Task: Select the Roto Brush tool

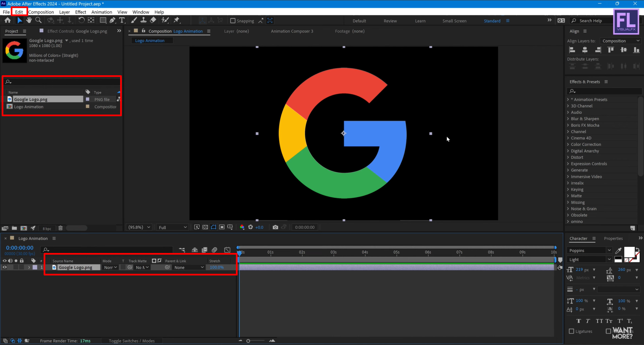Action: click(165, 20)
